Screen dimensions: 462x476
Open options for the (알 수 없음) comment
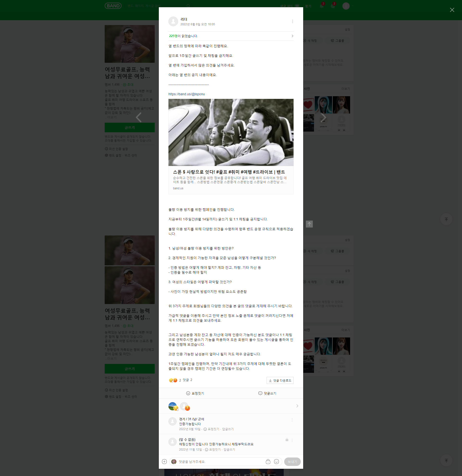coord(292,440)
